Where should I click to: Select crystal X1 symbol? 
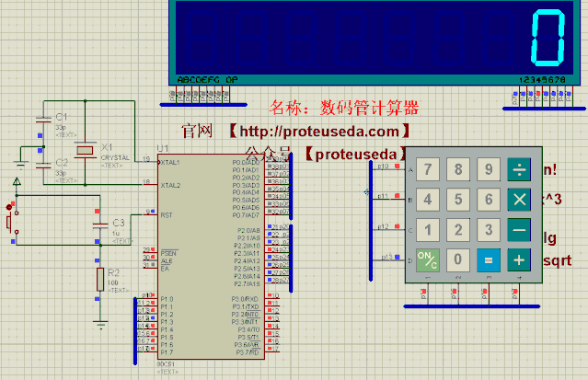(x=86, y=150)
